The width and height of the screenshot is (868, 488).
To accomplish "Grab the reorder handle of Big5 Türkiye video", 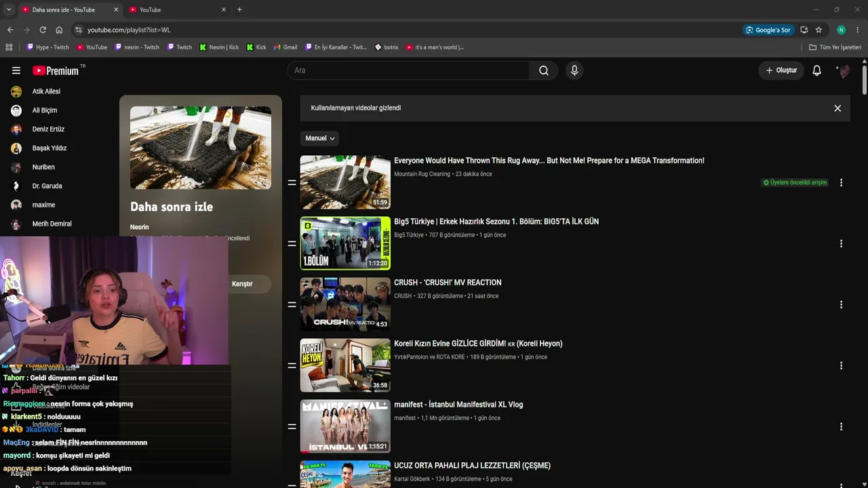I will click(x=292, y=243).
